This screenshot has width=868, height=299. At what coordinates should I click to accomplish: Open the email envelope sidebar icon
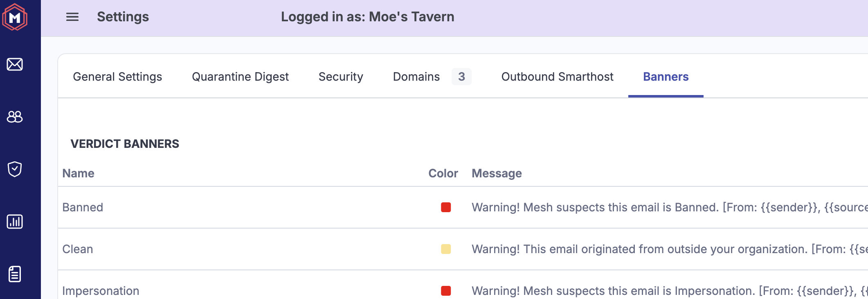[15, 64]
